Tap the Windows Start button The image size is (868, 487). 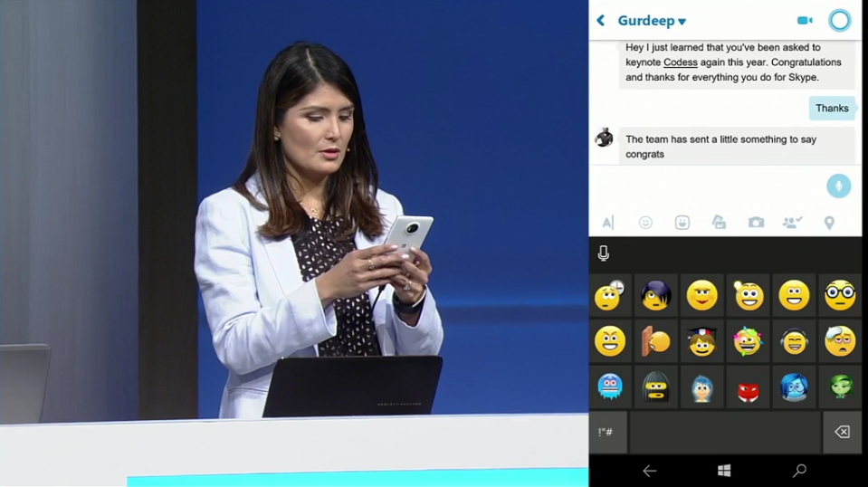coord(724,471)
